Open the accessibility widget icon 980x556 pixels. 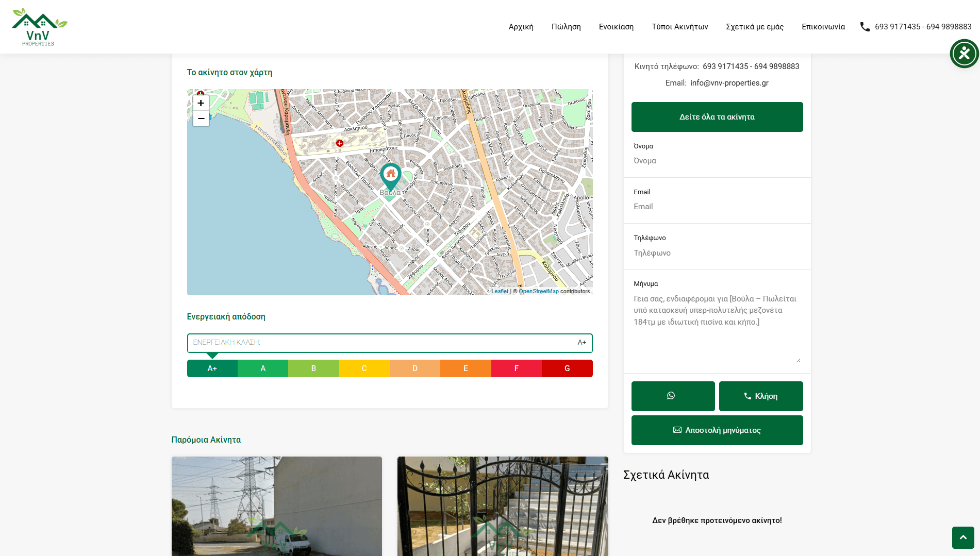(964, 54)
